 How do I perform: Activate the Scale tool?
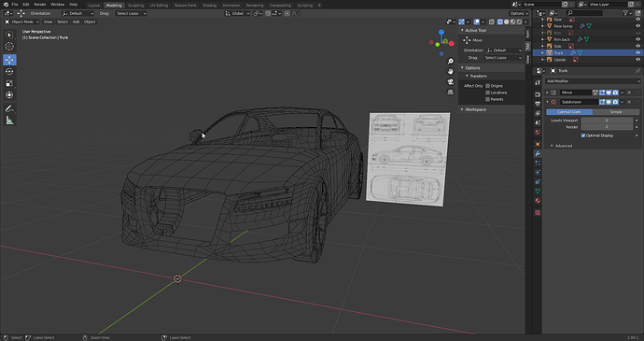[9, 83]
